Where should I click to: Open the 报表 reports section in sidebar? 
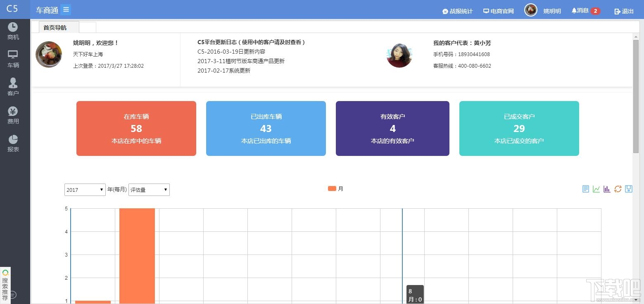[x=13, y=144]
